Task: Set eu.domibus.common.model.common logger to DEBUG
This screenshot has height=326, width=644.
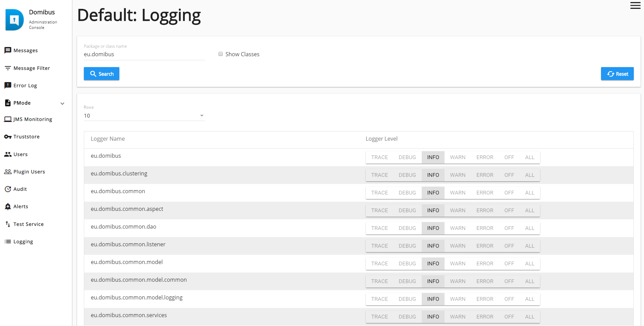Action: click(x=407, y=281)
